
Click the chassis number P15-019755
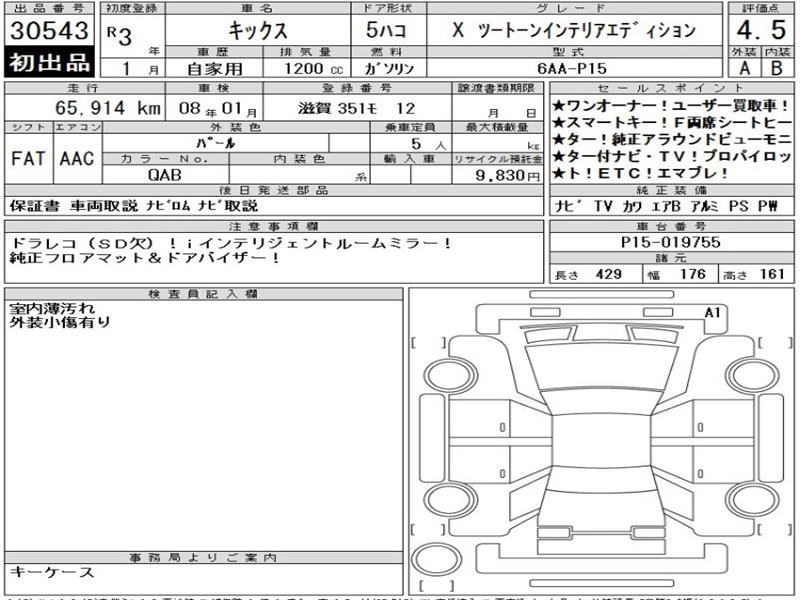670,242
